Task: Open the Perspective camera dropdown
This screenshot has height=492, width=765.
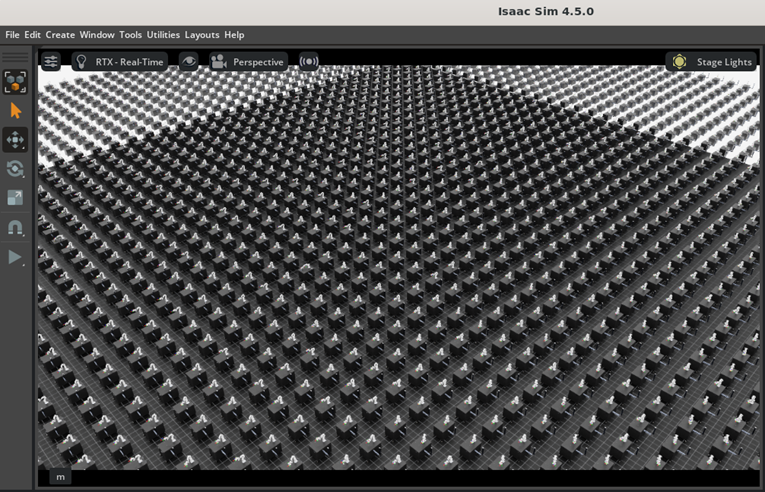Action: click(x=248, y=62)
